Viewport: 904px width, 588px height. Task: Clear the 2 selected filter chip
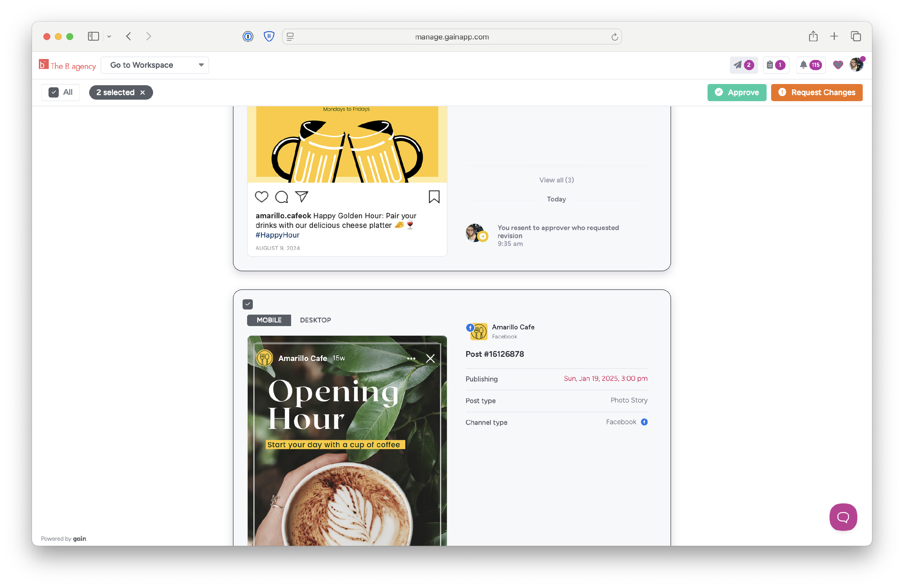[x=143, y=93]
